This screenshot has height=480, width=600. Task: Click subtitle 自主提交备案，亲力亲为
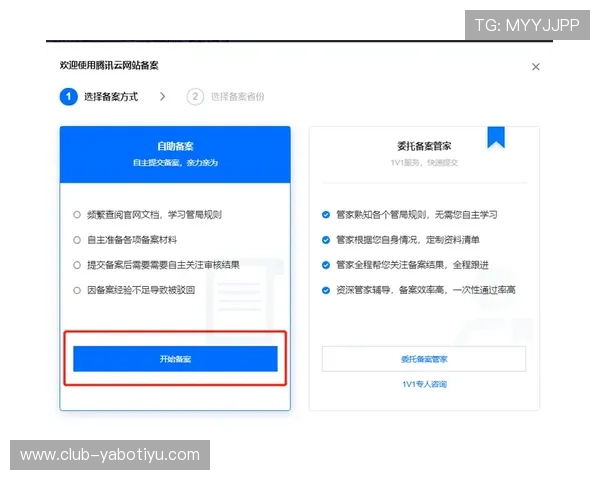point(175,163)
